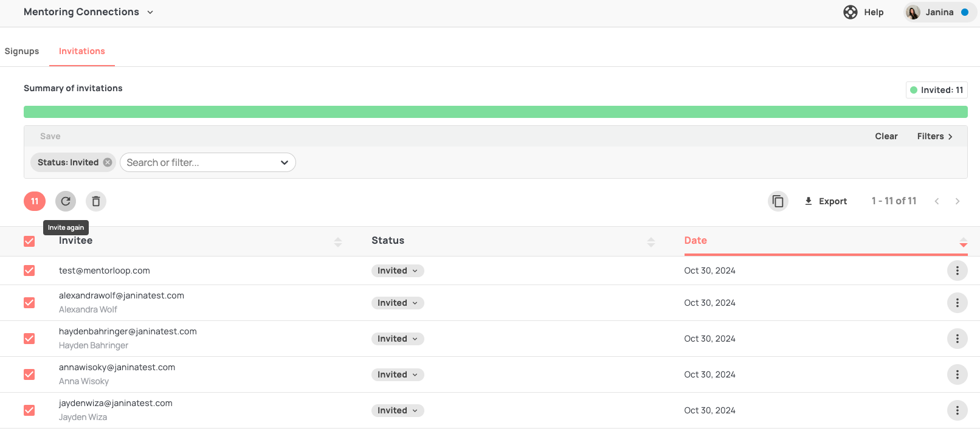
Task: Clear all applied filters
Action: point(886,136)
